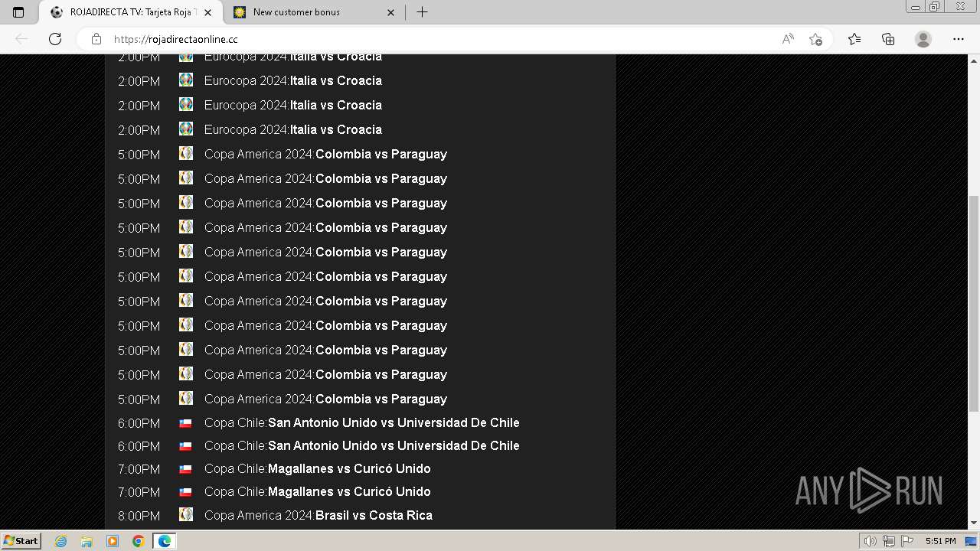Open a new browser tab
The image size is (980, 551).
click(422, 12)
